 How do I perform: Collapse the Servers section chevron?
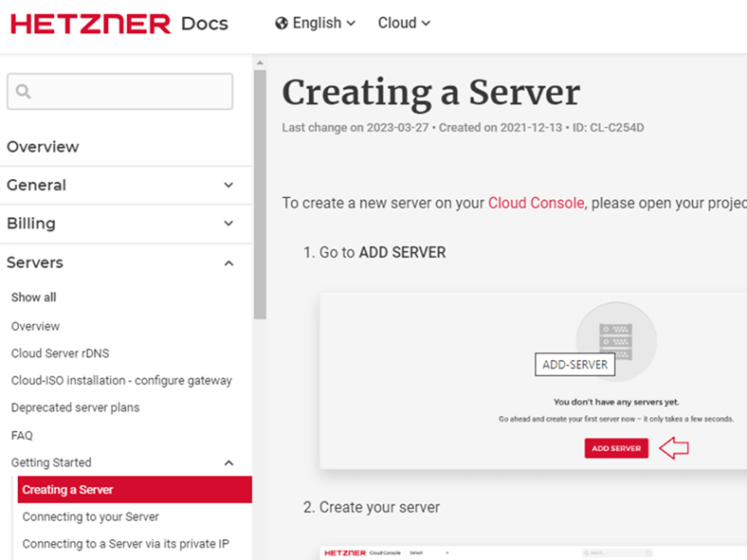(228, 262)
